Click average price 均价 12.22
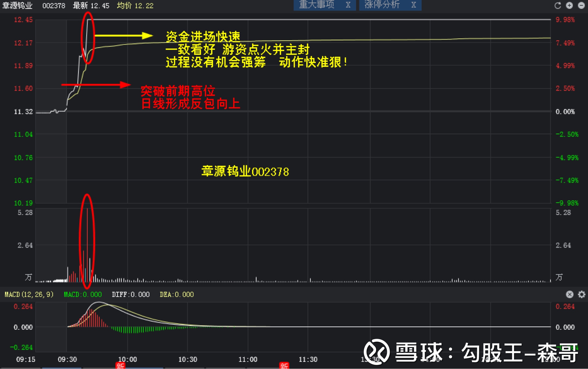Viewport: 588px width, 369px height. coord(135,6)
